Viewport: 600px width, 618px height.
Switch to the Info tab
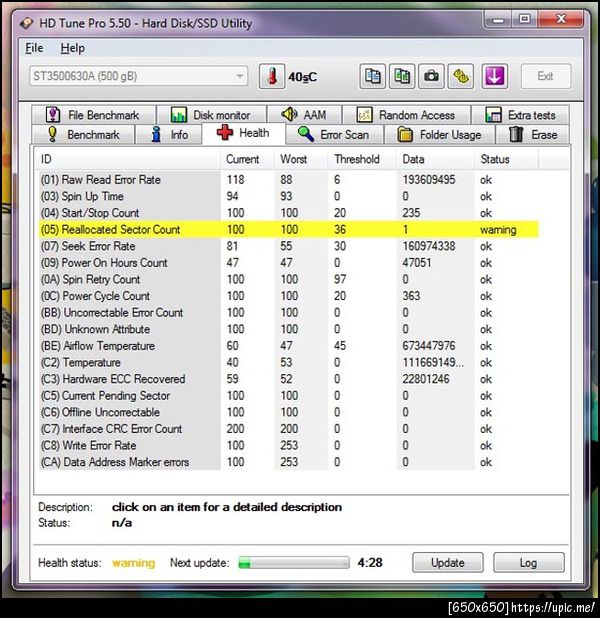pos(169,135)
